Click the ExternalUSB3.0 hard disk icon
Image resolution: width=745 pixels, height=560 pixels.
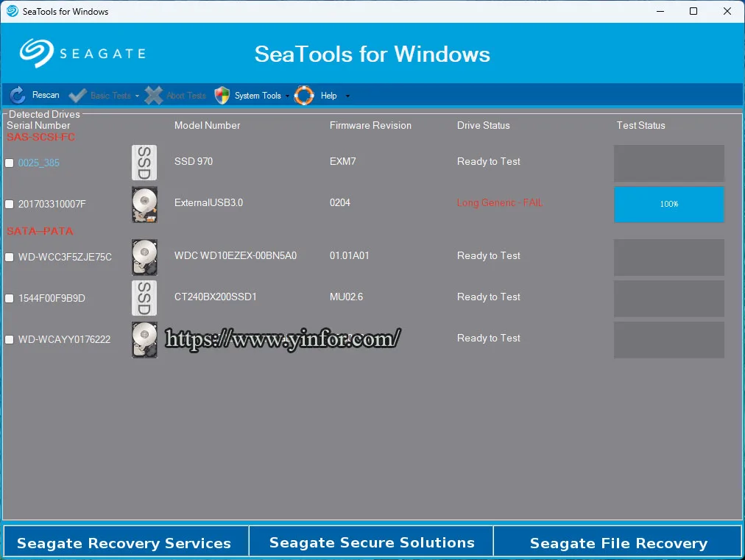[144, 204]
